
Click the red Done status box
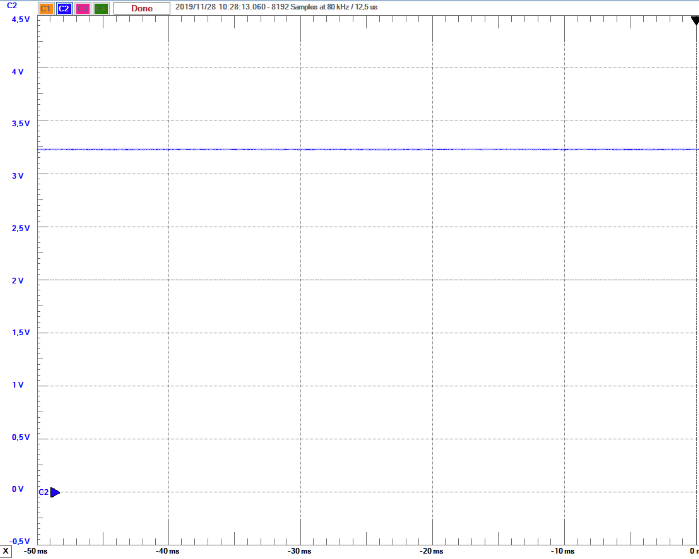tap(141, 8)
